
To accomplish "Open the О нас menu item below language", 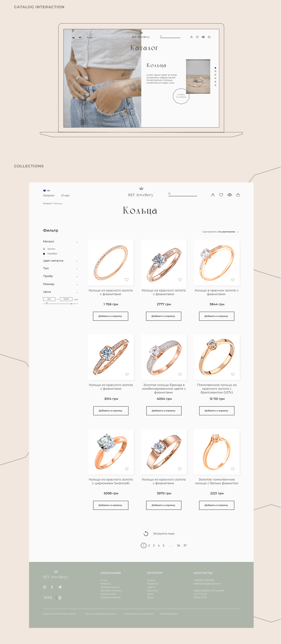I will pos(66,196).
